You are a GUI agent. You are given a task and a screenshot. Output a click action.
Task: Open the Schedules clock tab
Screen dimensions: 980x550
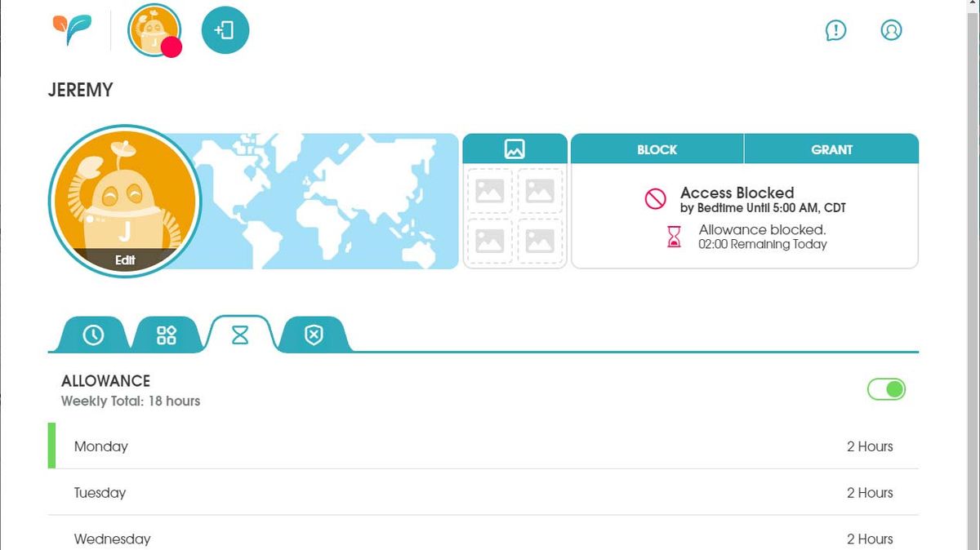click(x=92, y=334)
